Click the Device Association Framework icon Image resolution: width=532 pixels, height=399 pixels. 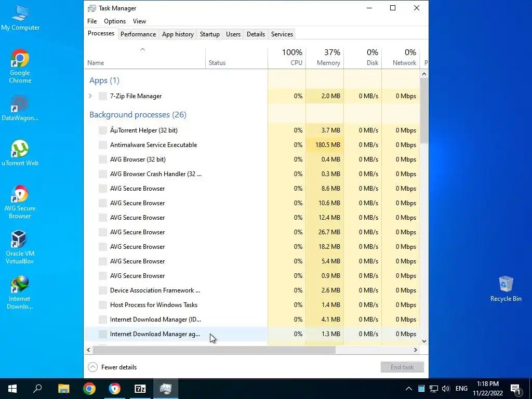coord(102,290)
